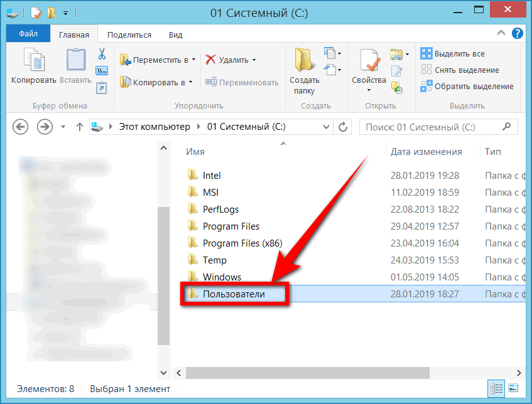This screenshot has height=404, width=532.
Task: Click the Delete (Удалить) red X icon
Action: [x=210, y=60]
